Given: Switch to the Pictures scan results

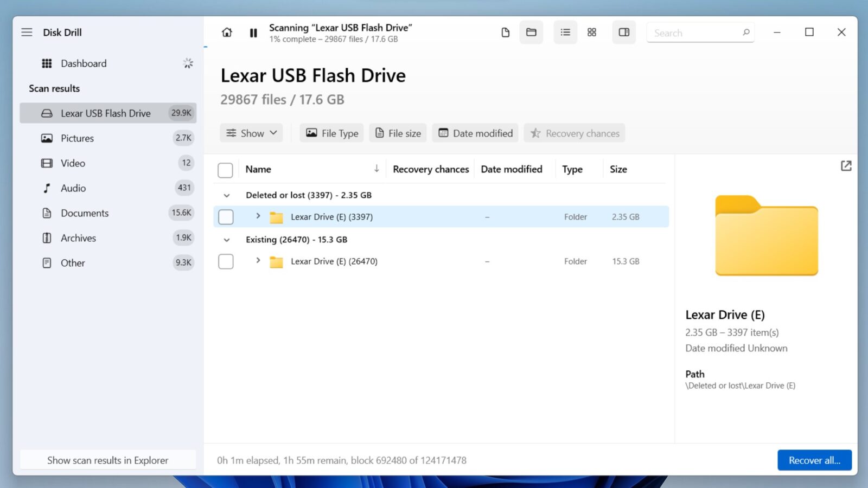Looking at the screenshot, I should (x=77, y=138).
